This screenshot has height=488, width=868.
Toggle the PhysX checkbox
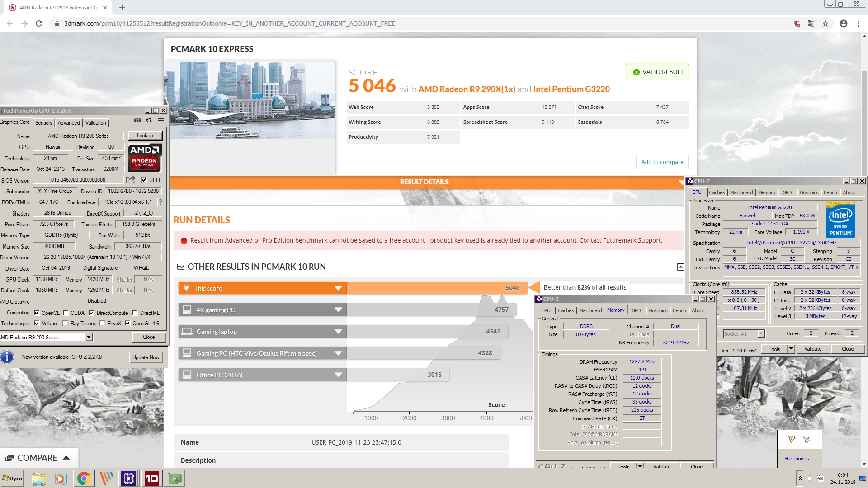coord(102,323)
